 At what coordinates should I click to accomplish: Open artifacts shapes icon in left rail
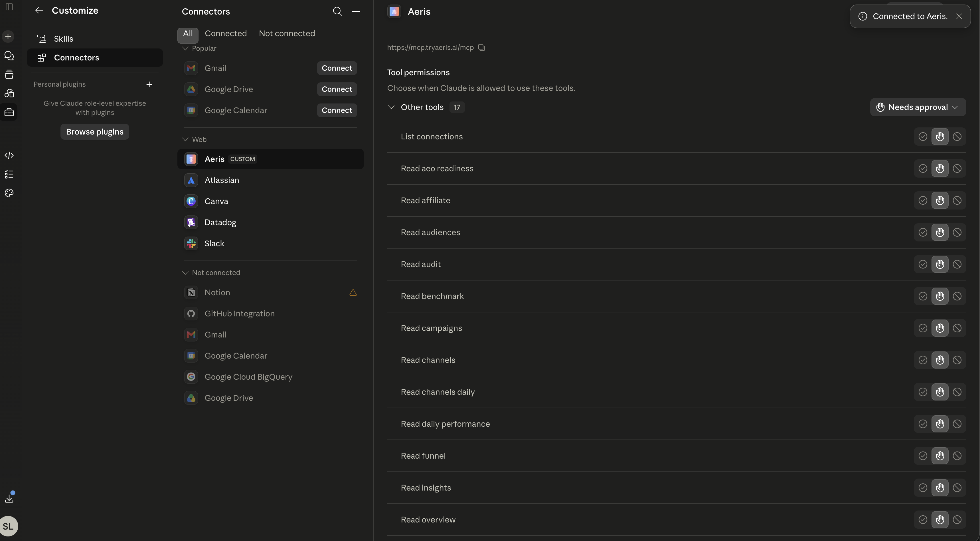(x=9, y=93)
